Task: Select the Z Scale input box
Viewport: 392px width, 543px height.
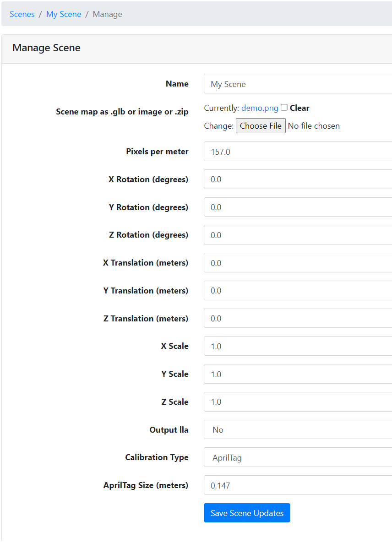Action: coord(298,402)
